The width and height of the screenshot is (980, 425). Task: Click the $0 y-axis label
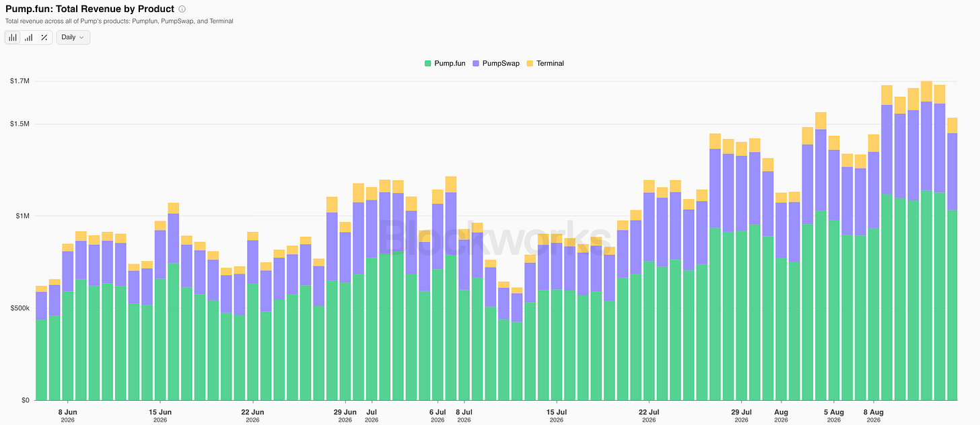pyautogui.click(x=25, y=400)
